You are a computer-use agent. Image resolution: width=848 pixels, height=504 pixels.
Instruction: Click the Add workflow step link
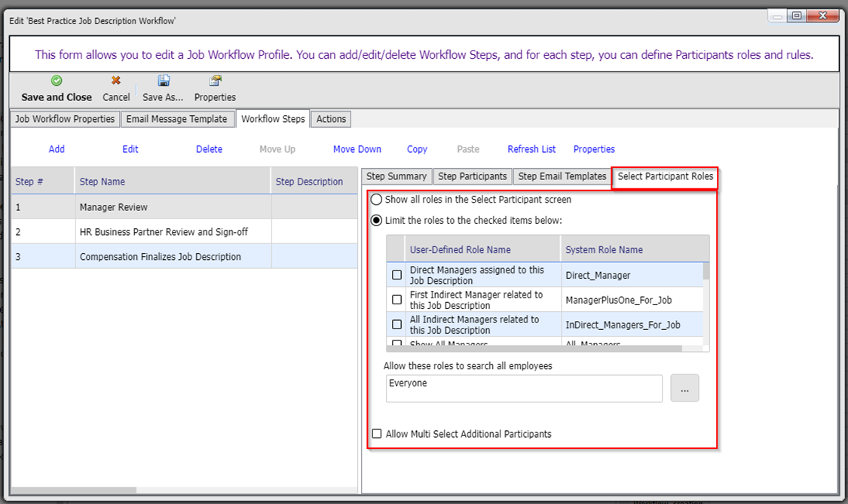coord(57,149)
